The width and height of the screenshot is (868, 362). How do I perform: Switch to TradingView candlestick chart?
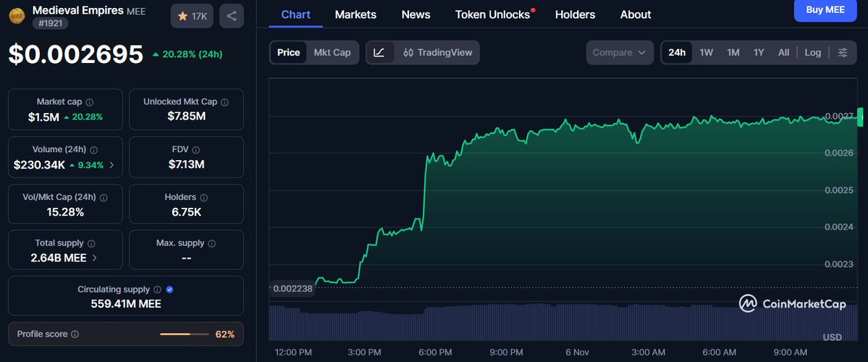tap(437, 52)
